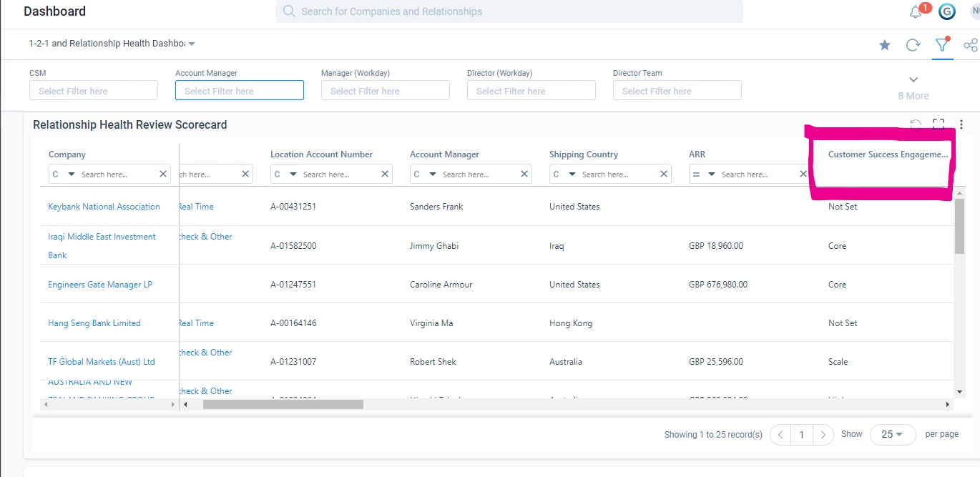The height and width of the screenshot is (477, 980).
Task: Open the scorecard three-dot options menu
Action: point(961,124)
